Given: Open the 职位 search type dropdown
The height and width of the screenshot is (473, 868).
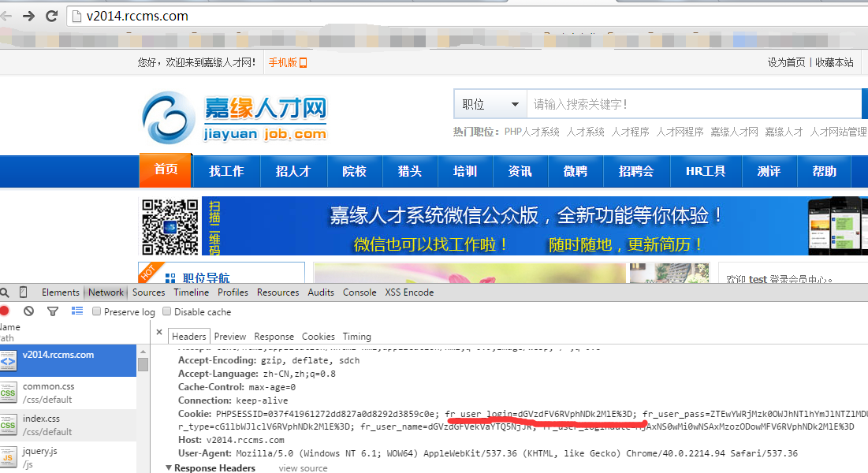Looking at the screenshot, I should [490, 104].
